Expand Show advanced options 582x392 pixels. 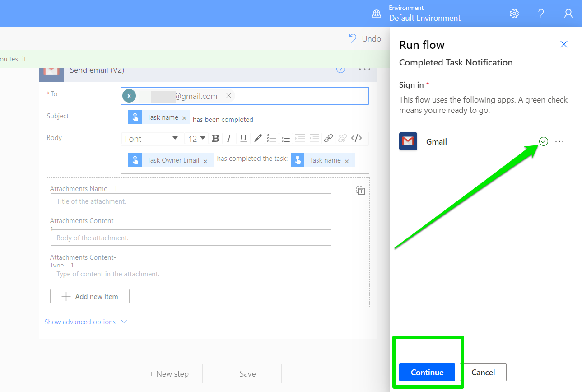coord(86,322)
